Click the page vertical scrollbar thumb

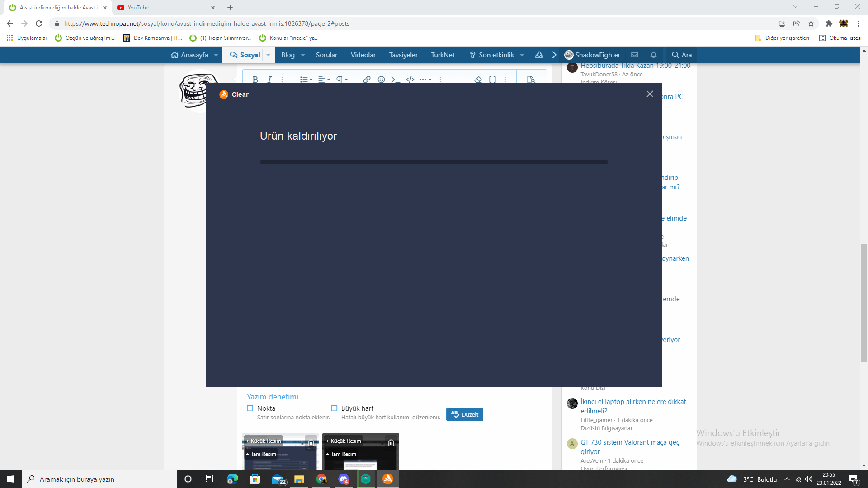pyautogui.click(x=864, y=303)
